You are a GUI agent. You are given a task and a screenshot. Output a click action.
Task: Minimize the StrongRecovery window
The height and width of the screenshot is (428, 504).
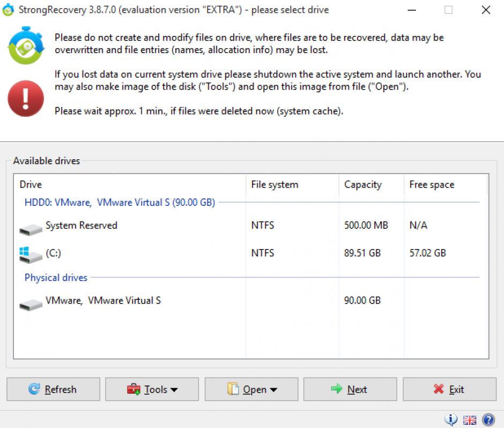tap(412, 10)
